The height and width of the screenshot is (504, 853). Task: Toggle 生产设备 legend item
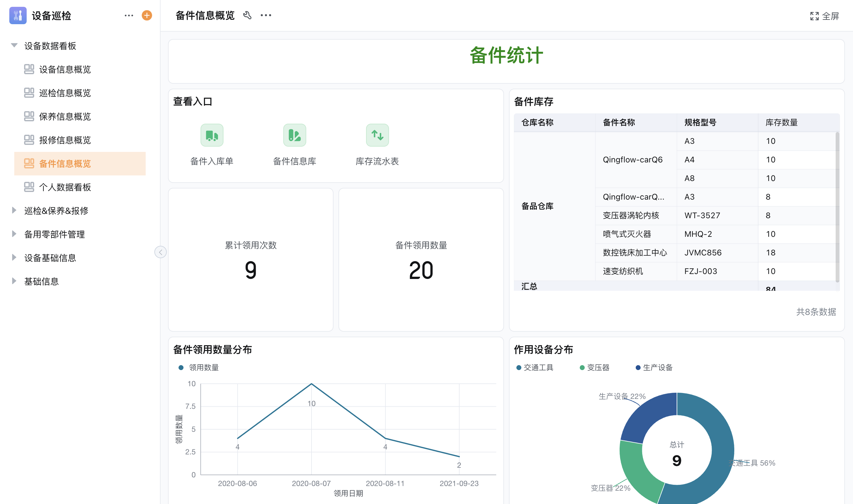(654, 368)
